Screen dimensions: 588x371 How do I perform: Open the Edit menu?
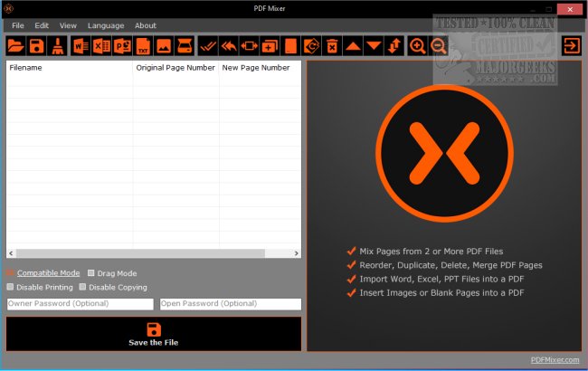(42, 25)
